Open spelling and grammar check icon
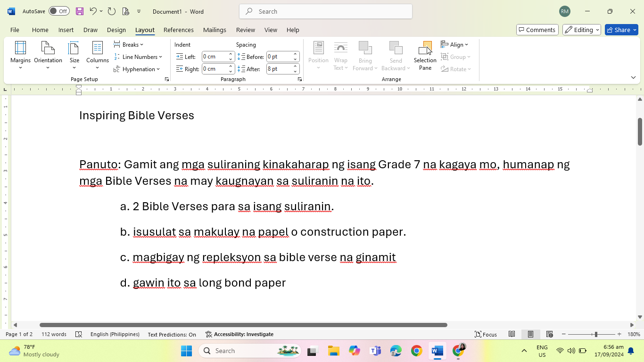The width and height of the screenshot is (644, 362). pos(79,334)
